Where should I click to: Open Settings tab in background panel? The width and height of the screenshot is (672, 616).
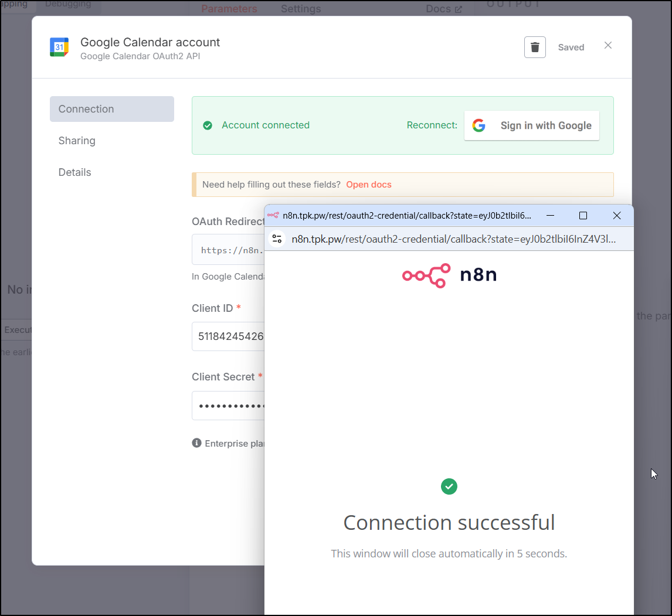[301, 9]
